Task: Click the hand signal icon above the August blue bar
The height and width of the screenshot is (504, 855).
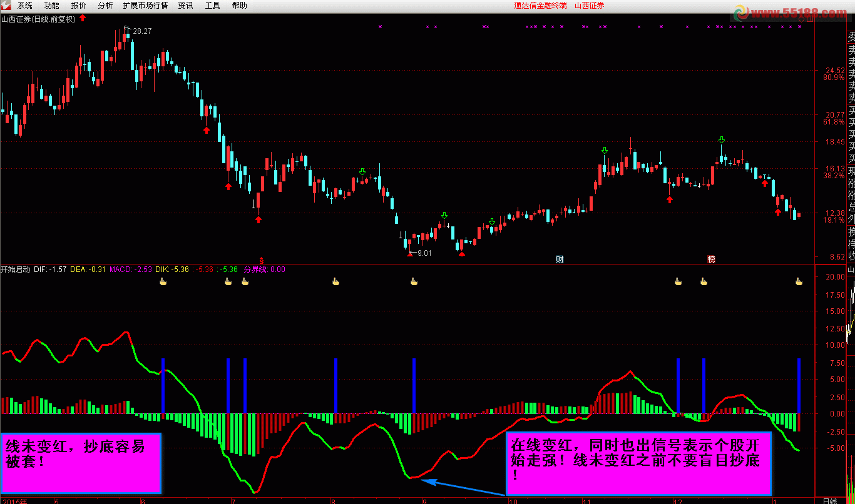Action: coord(335,281)
